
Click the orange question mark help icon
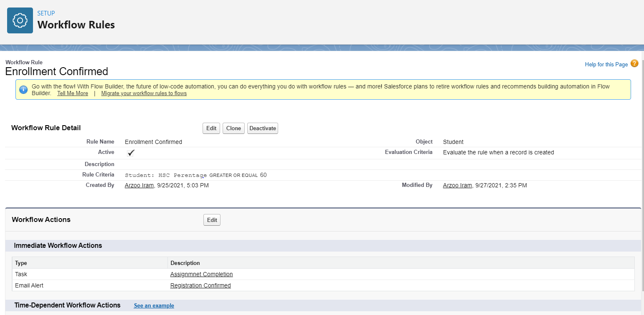click(634, 63)
